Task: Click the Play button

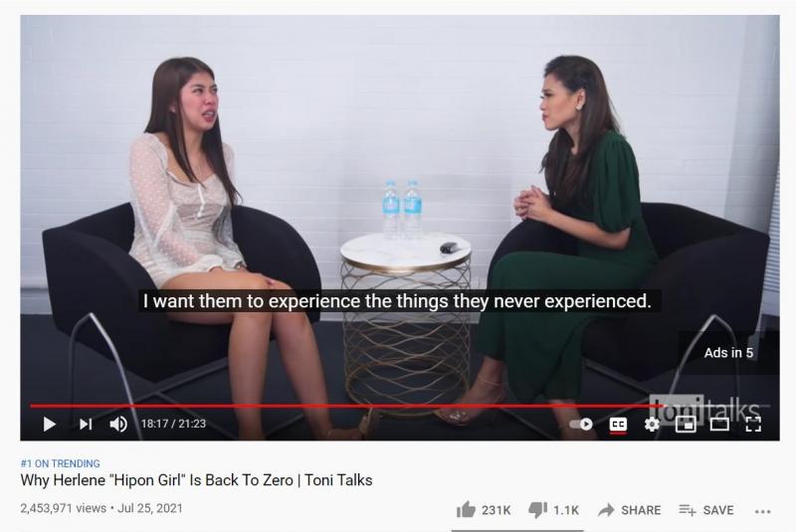Action: [49, 424]
